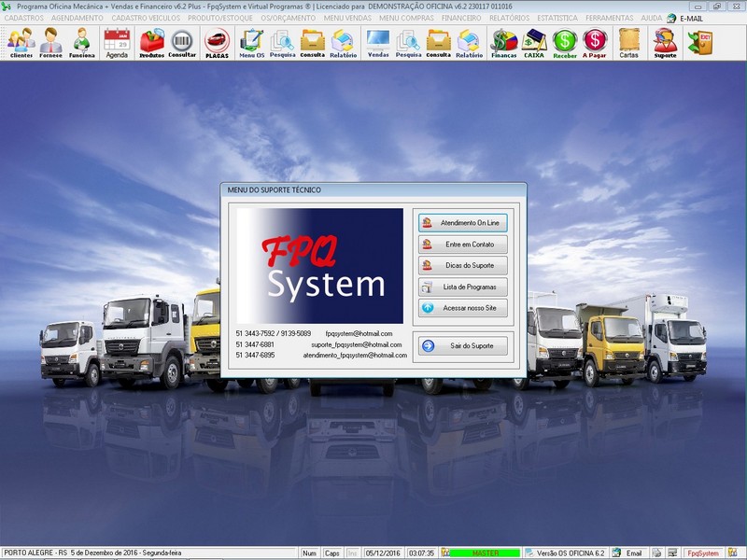Click the green MASTER status indicator
This screenshot has width=747, height=560.
point(485,553)
